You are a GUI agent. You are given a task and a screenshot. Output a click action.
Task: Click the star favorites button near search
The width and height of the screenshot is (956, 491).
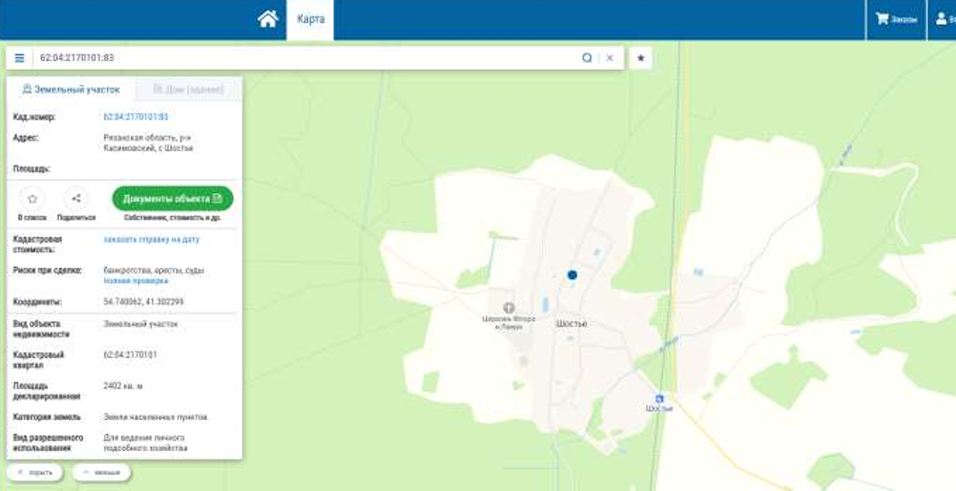pyautogui.click(x=641, y=58)
